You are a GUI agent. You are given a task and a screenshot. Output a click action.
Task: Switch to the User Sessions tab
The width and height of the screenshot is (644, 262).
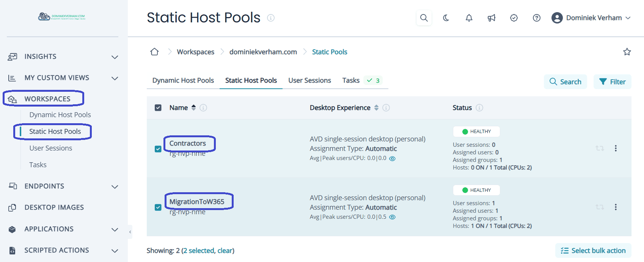tap(309, 80)
